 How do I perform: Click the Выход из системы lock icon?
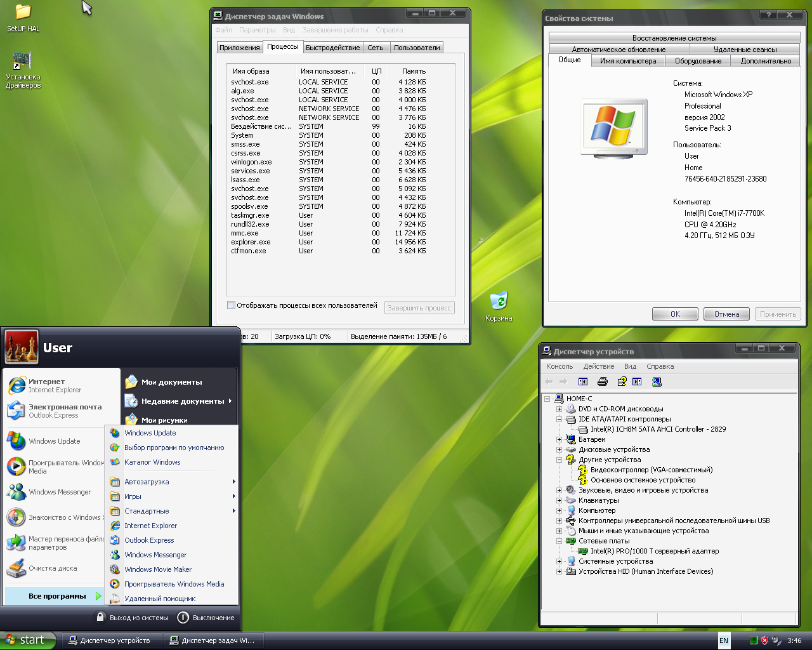click(x=100, y=617)
